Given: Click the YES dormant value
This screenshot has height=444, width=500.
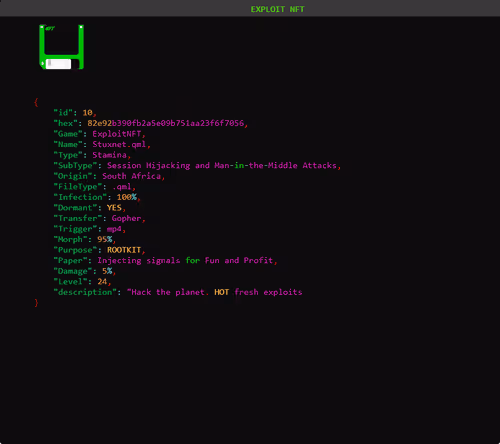Looking at the screenshot, I should 114,208.
